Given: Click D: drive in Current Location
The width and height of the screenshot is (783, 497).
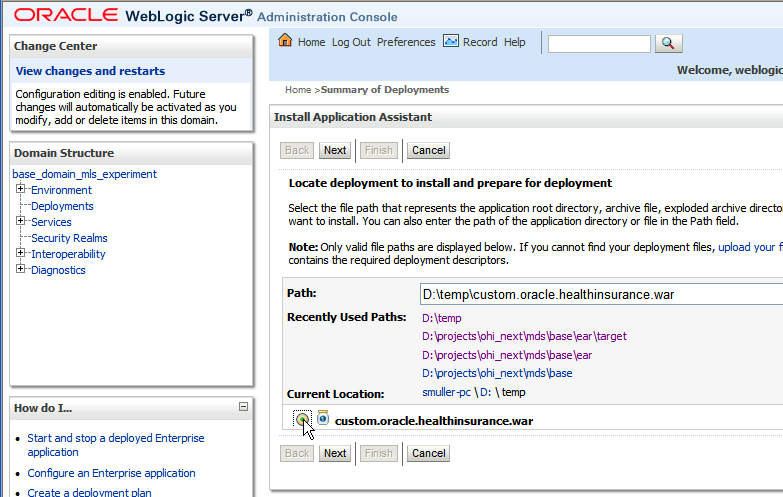Looking at the screenshot, I should pos(485,393).
